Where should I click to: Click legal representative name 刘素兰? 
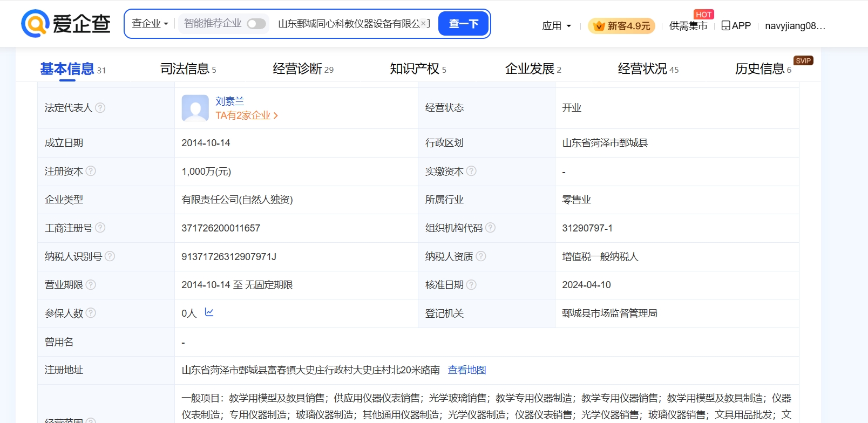pos(229,101)
